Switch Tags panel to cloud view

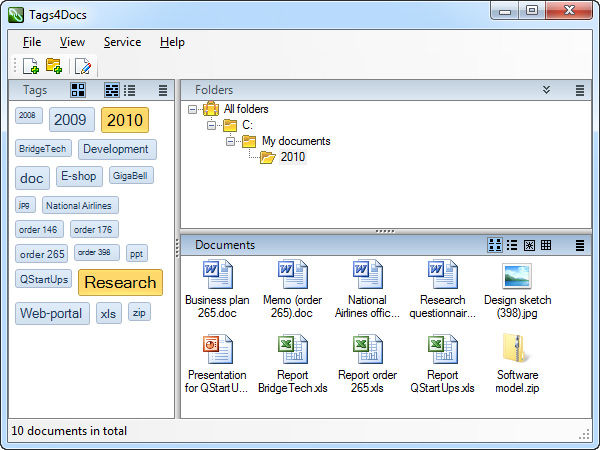(x=112, y=90)
